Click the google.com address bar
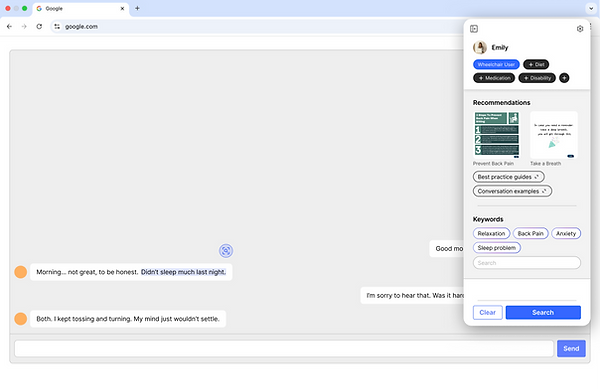This screenshot has height=389, width=600. tap(256, 26)
